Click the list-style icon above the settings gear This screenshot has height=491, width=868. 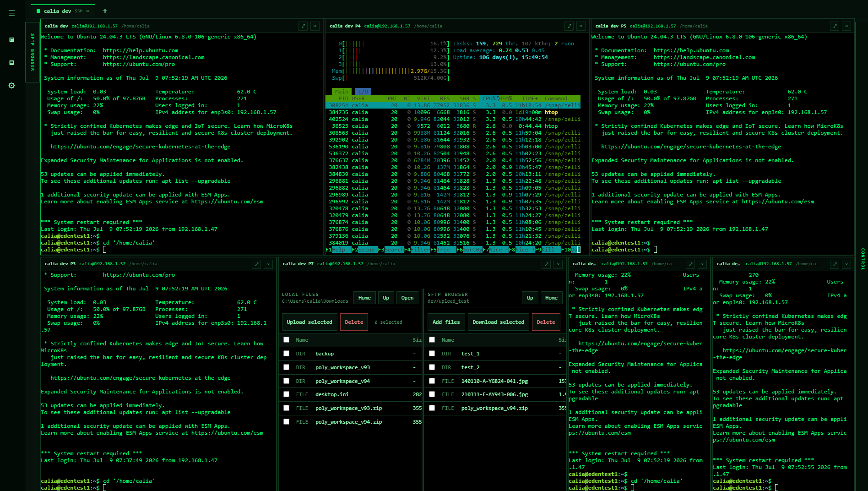point(12,63)
